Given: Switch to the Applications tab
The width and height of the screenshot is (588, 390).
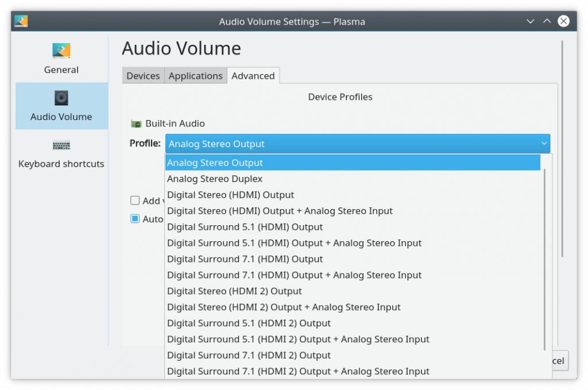Looking at the screenshot, I should [195, 76].
